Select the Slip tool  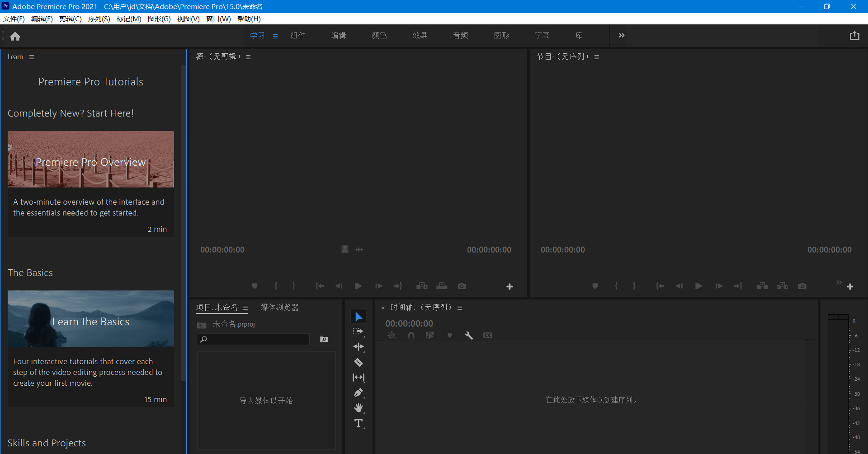pyautogui.click(x=359, y=378)
